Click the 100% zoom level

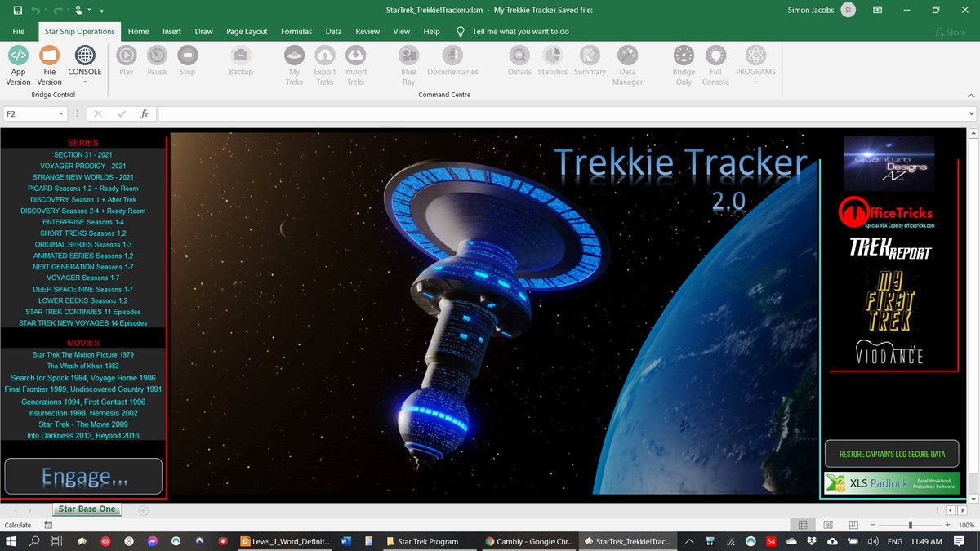click(965, 525)
